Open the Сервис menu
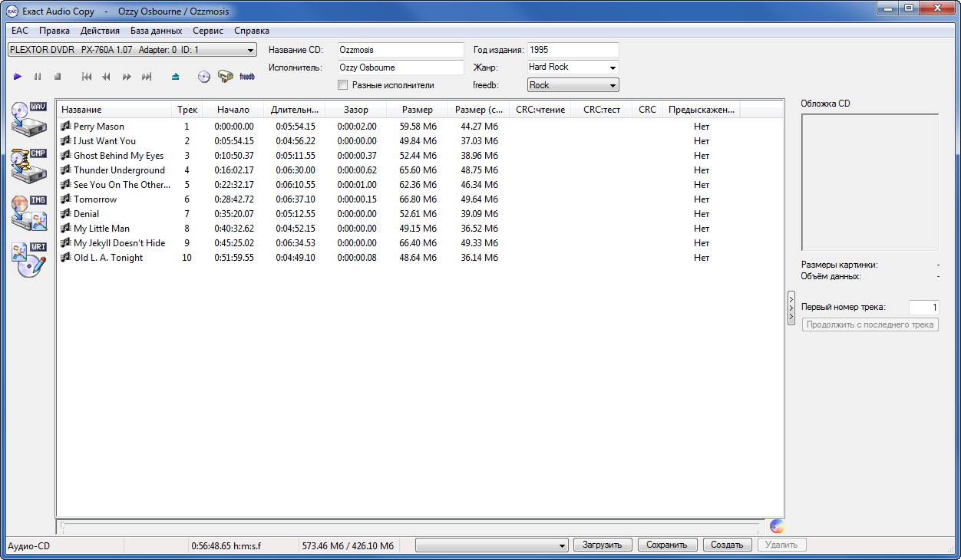 pyautogui.click(x=208, y=31)
